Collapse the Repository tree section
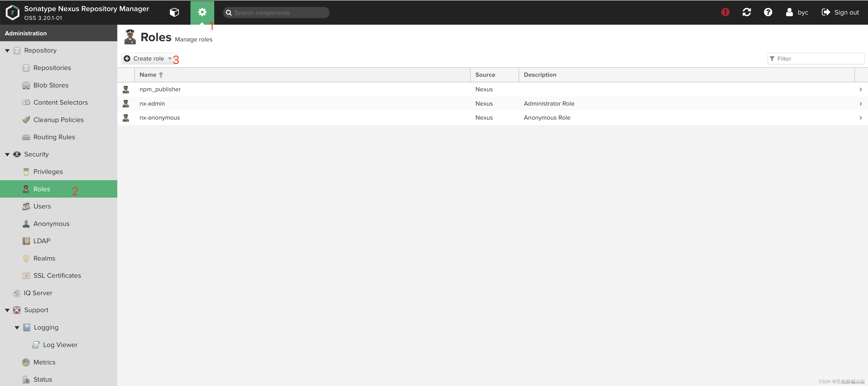Screen dimensions: 868x386 pos(7,51)
